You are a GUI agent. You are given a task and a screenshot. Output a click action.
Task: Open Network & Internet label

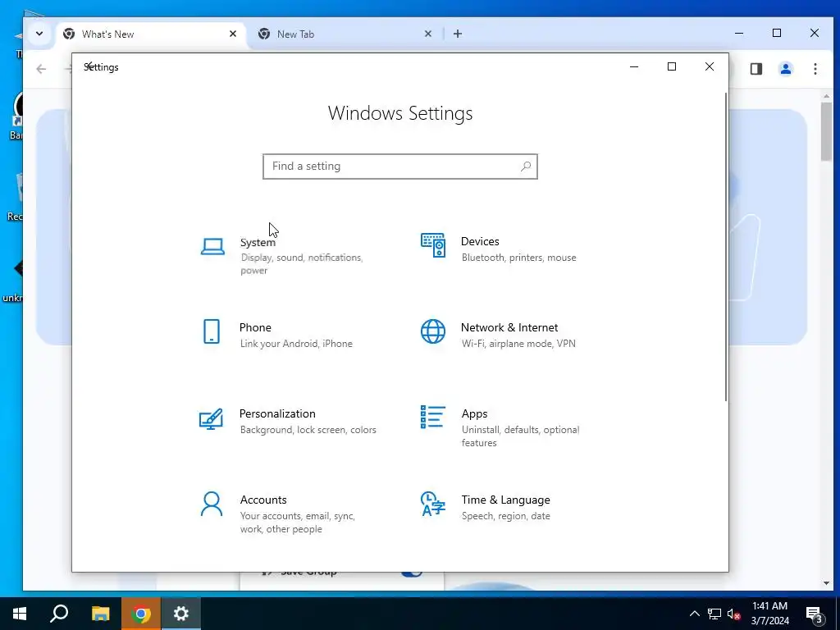509,327
